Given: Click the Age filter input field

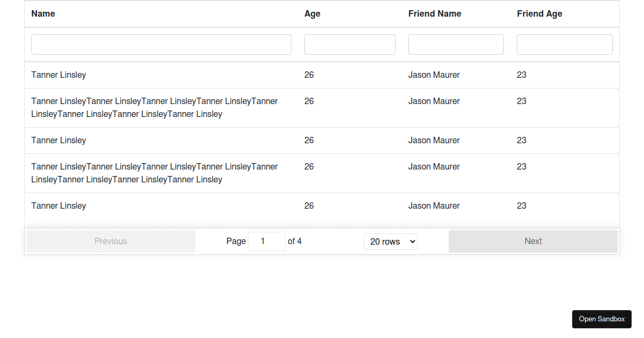Looking at the screenshot, I should (349, 44).
